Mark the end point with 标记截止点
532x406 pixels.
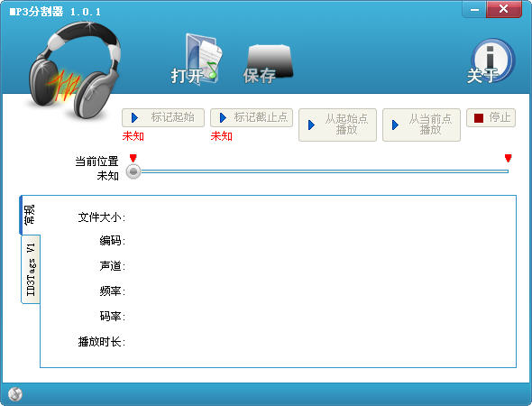(x=252, y=118)
